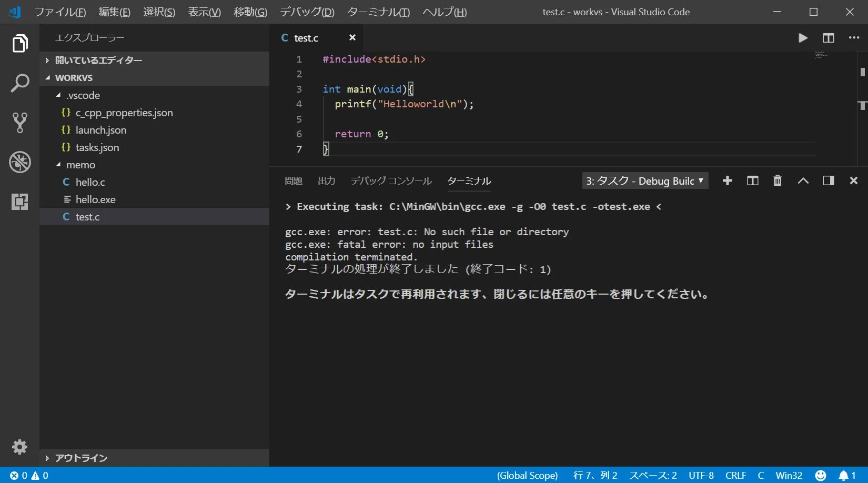Add a new terminal with the plus icon
This screenshot has width=868, height=483.
pyautogui.click(x=728, y=181)
